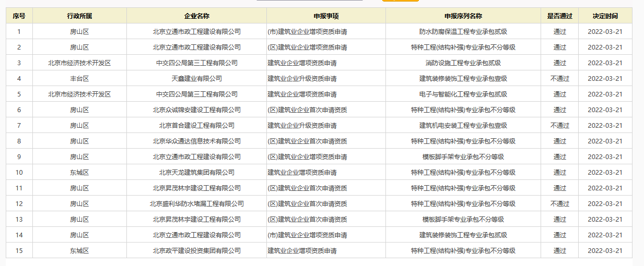Image resolution: width=644 pixels, height=266 pixels.
Task: Click the 行政所属 column header
Action: tap(79, 16)
